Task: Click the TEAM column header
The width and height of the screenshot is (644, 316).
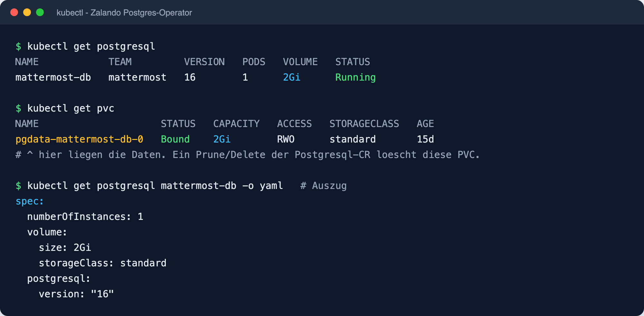Action: pos(120,62)
